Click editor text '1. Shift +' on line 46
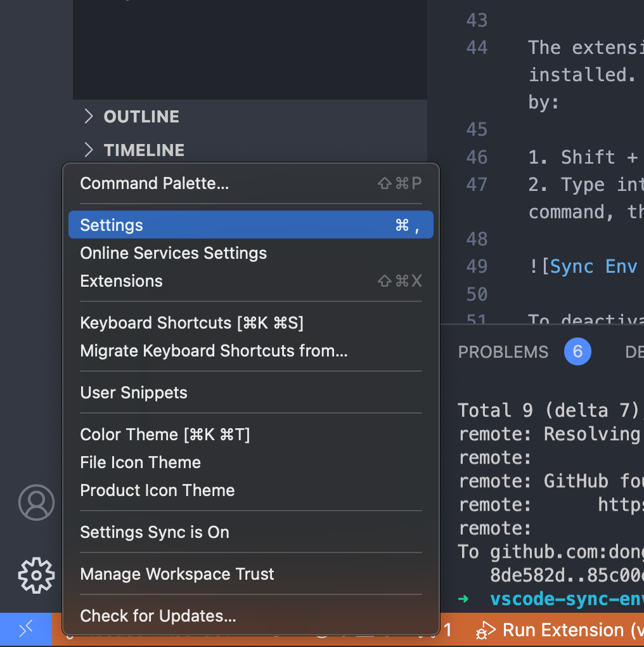This screenshot has width=644, height=647. 583,157
